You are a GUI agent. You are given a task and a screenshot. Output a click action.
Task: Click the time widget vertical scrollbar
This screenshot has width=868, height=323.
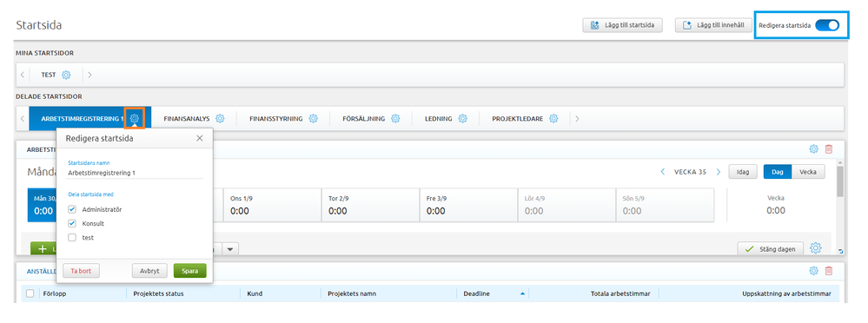tap(840, 181)
